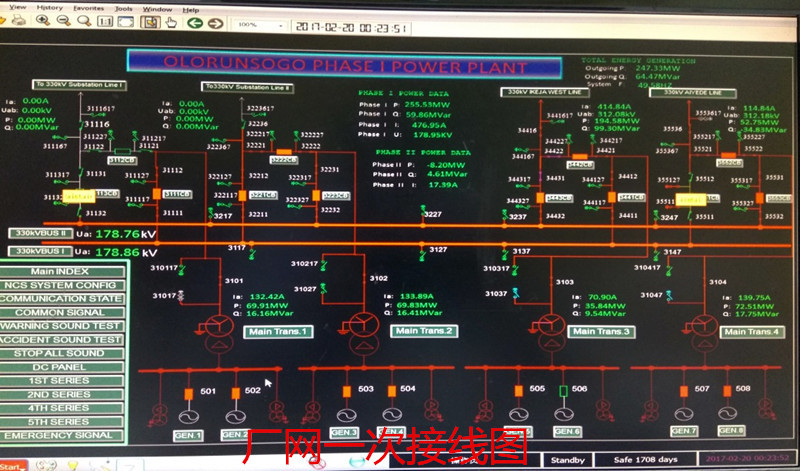Open the DC PANEL page
Image resolution: width=800 pixels, height=471 pixels.
tap(61, 367)
